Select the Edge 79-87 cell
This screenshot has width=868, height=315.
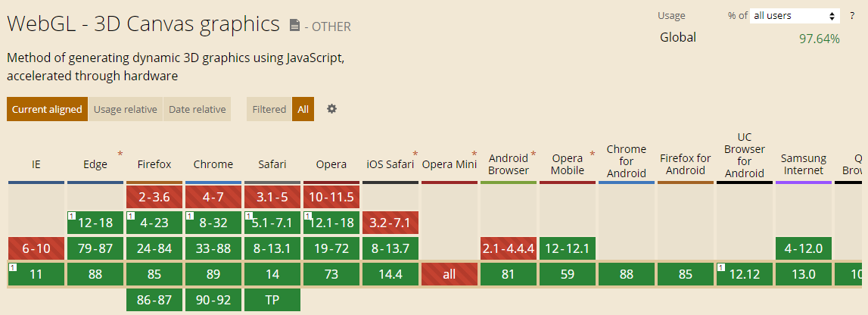click(95, 248)
